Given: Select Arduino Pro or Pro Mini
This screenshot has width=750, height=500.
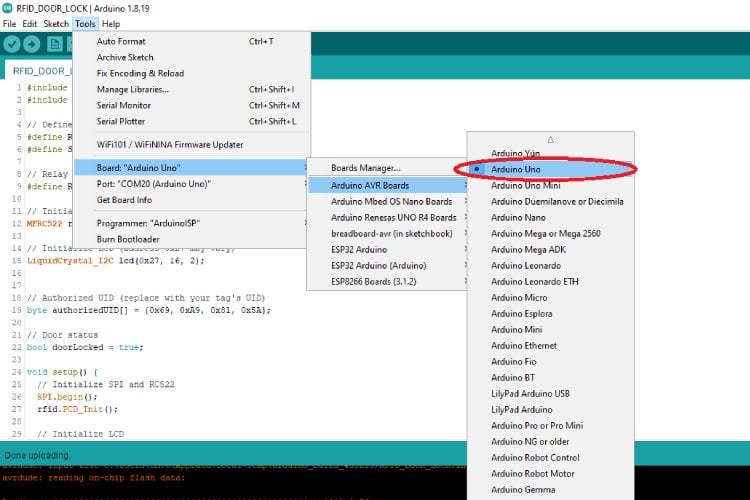Looking at the screenshot, I should (551, 426).
